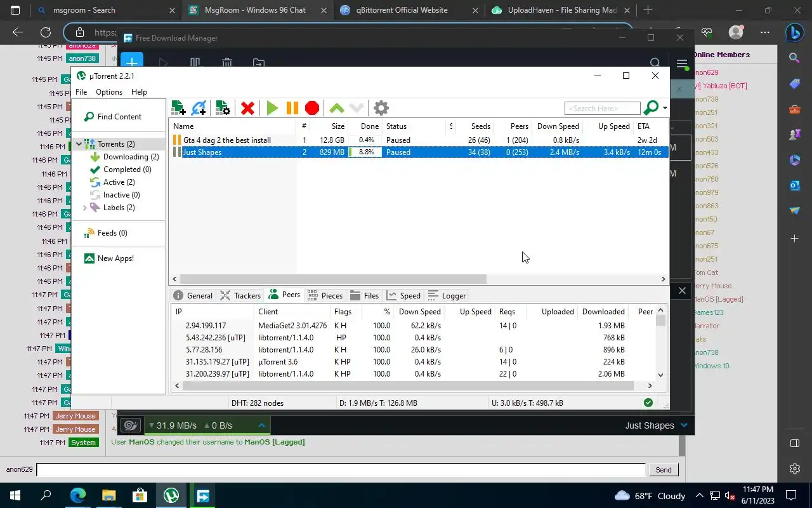The image size is (812, 508).
Task: Click the Send button in MsgRoom chat
Action: point(663,470)
